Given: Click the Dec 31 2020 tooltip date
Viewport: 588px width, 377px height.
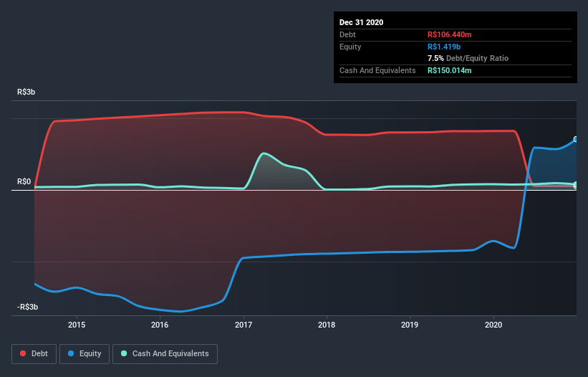Looking at the screenshot, I should pos(361,22).
